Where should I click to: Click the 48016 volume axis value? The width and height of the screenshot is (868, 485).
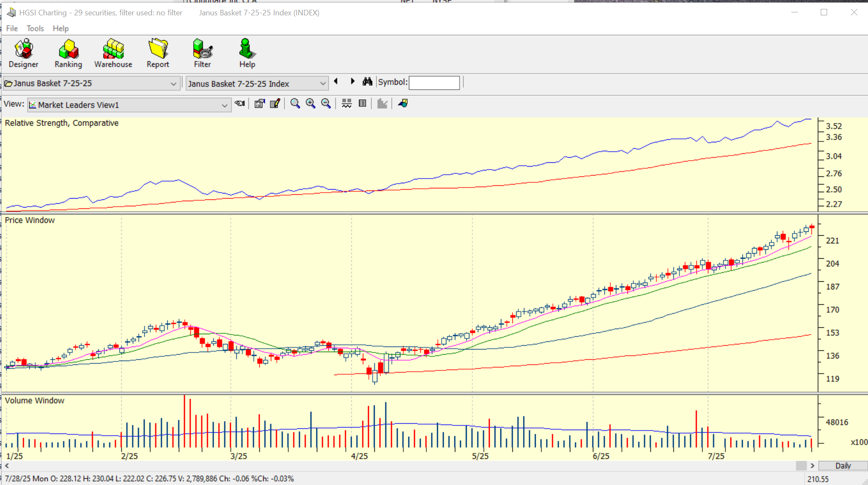837,422
